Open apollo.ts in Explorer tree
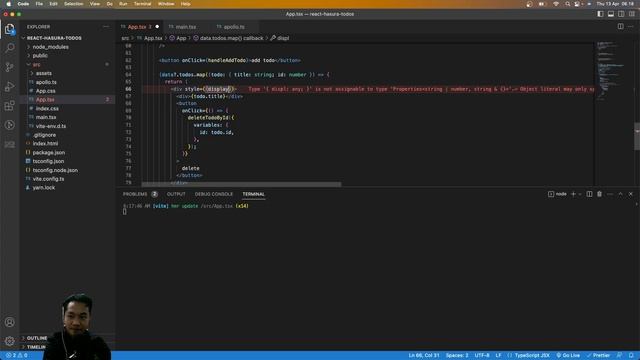640x360 pixels. 46,82
